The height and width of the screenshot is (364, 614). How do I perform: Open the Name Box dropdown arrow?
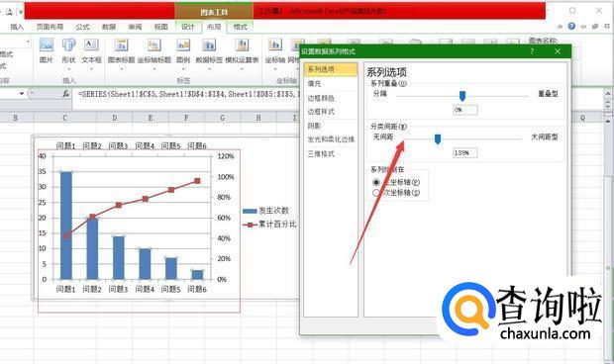click(22, 93)
